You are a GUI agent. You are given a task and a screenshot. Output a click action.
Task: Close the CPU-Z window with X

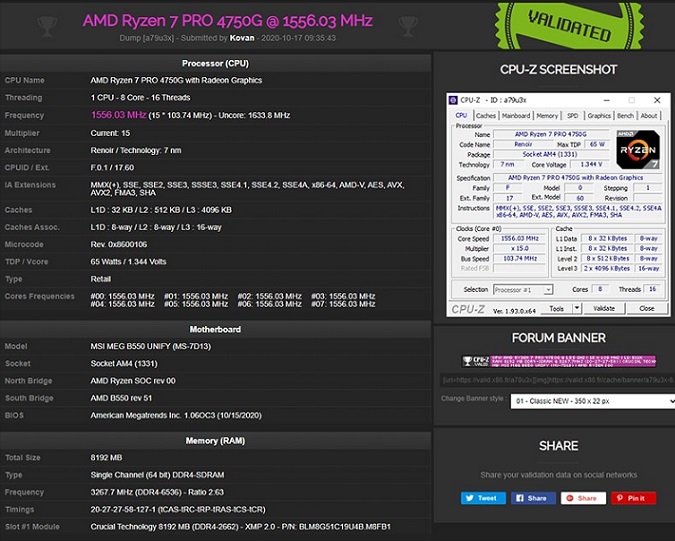click(657, 100)
